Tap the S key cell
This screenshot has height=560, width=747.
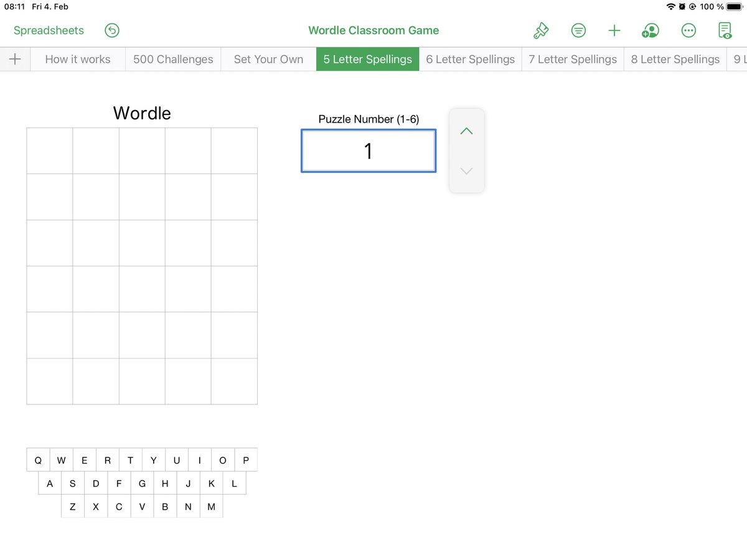tap(73, 483)
